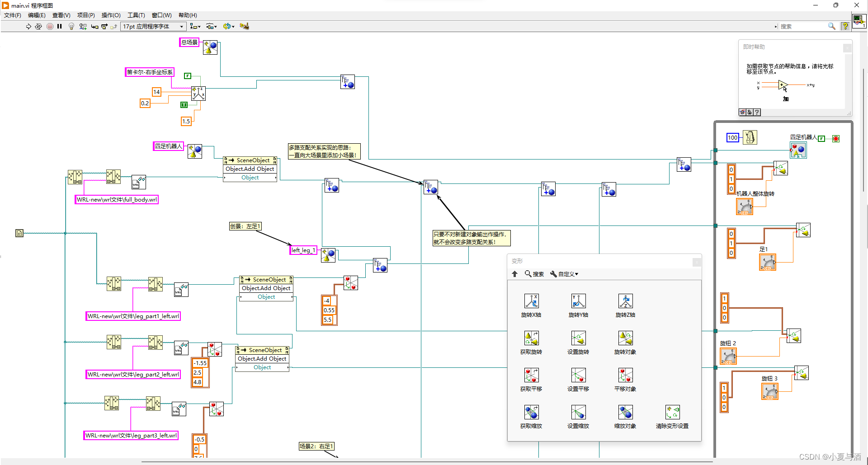This screenshot has width=868, height=465.
Task: Click the true constant below coordinate node
Action: click(x=184, y=105)
